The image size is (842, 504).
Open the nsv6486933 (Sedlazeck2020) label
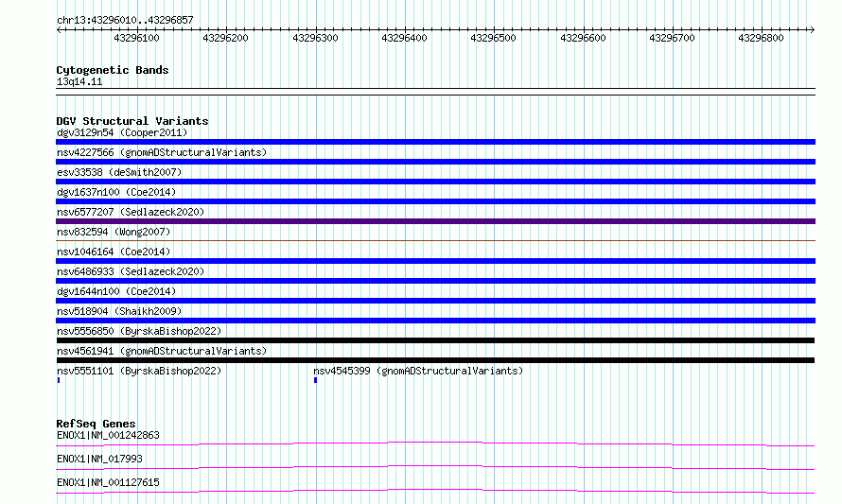pos(131,271)
